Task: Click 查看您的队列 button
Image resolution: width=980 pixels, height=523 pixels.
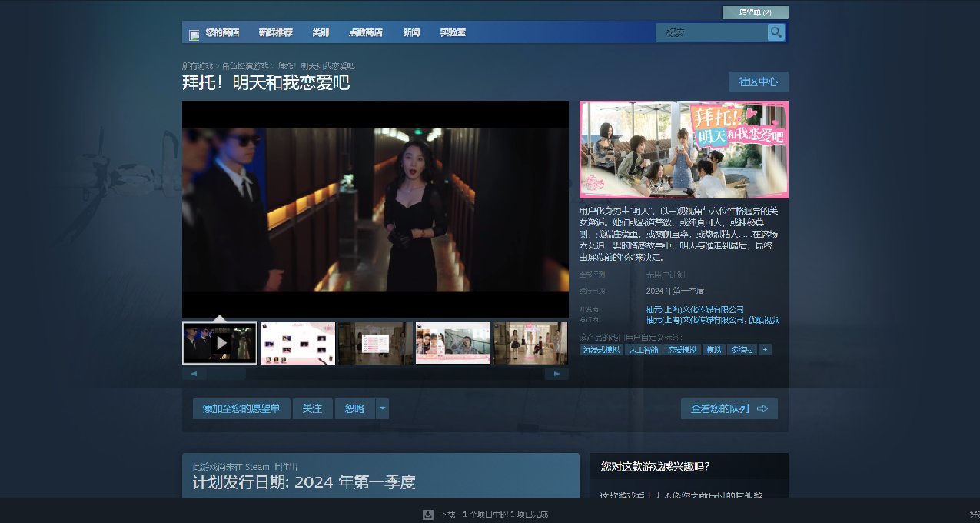Action: (x=729, y=409)
